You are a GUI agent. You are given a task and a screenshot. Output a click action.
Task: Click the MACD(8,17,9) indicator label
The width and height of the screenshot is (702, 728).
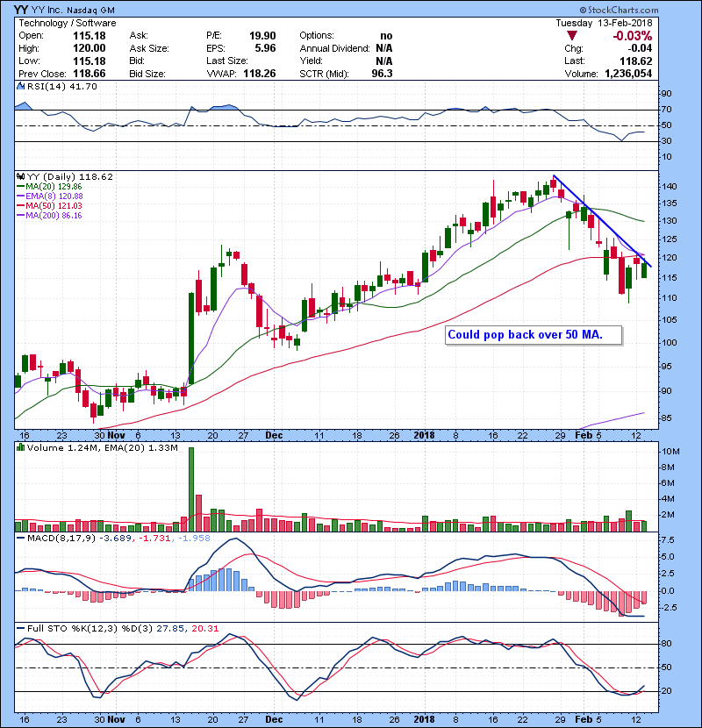(62, 539)
